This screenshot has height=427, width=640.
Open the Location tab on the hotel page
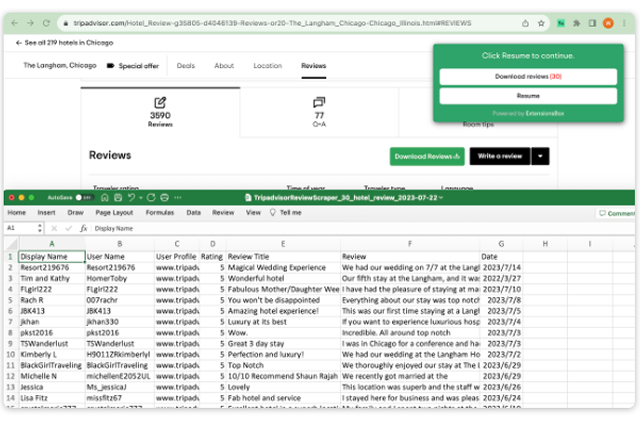pos(267,66)
